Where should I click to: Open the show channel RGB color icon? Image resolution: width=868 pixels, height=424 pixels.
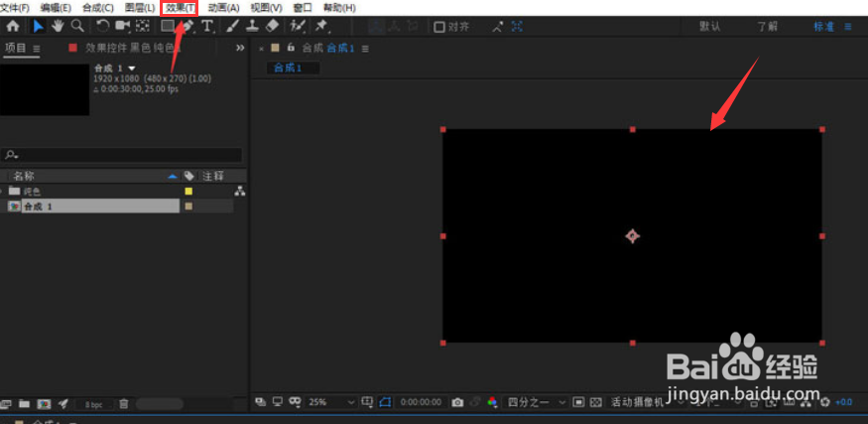(x=492, y=402)
